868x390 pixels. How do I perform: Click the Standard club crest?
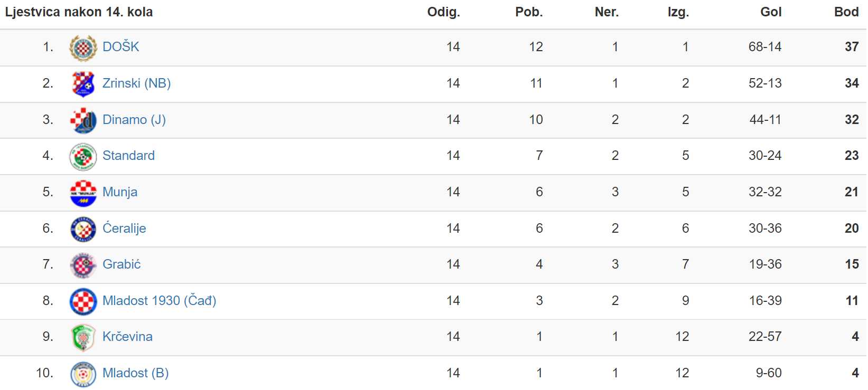pos(83,157)
